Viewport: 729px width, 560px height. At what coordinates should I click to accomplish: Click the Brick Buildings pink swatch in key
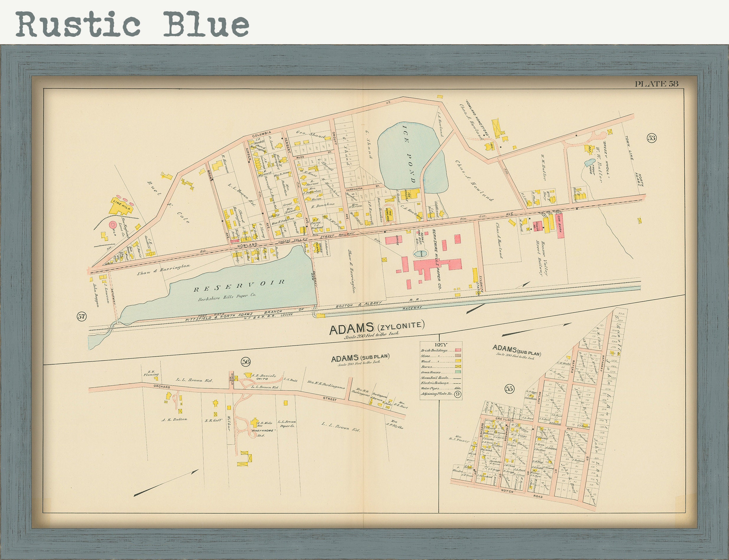click(458, 351)
